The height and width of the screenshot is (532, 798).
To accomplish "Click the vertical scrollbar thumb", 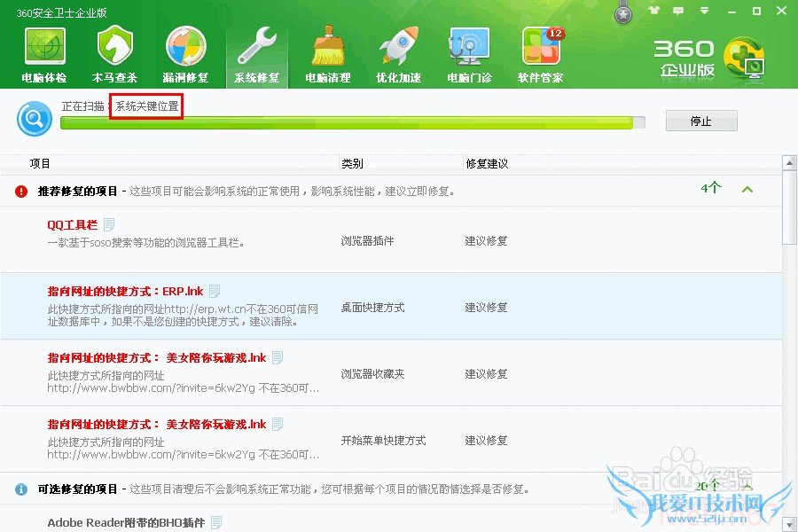I will (x=789, y=207).
